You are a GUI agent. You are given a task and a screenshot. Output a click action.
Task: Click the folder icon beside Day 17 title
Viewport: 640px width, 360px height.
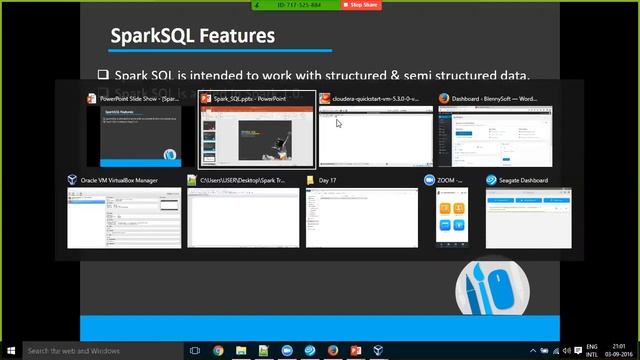311,180
